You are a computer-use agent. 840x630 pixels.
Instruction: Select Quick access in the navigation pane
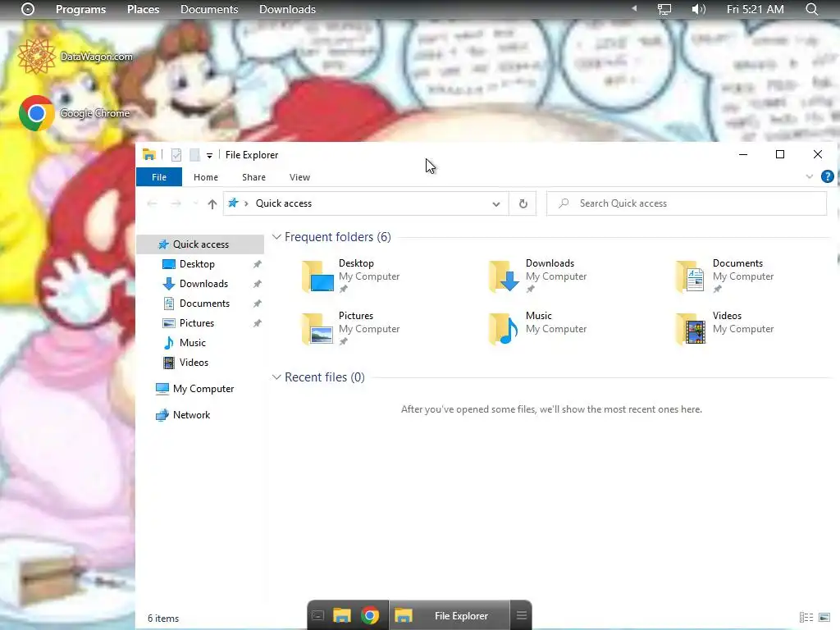click(x=200, y=244)
